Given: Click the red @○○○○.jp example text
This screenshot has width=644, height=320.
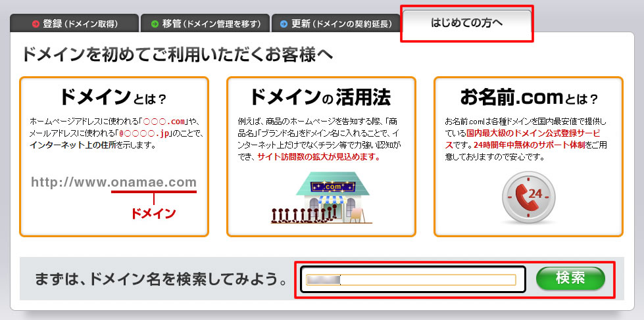Looking at the screenshot, I should point(144,134).
